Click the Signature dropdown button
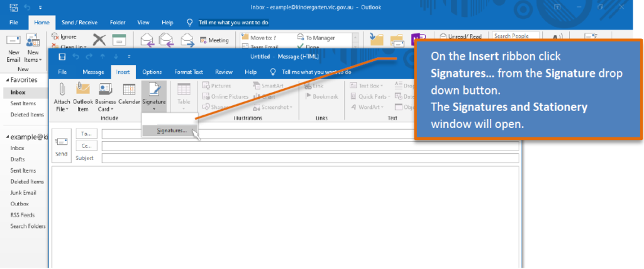 [154, 97]
